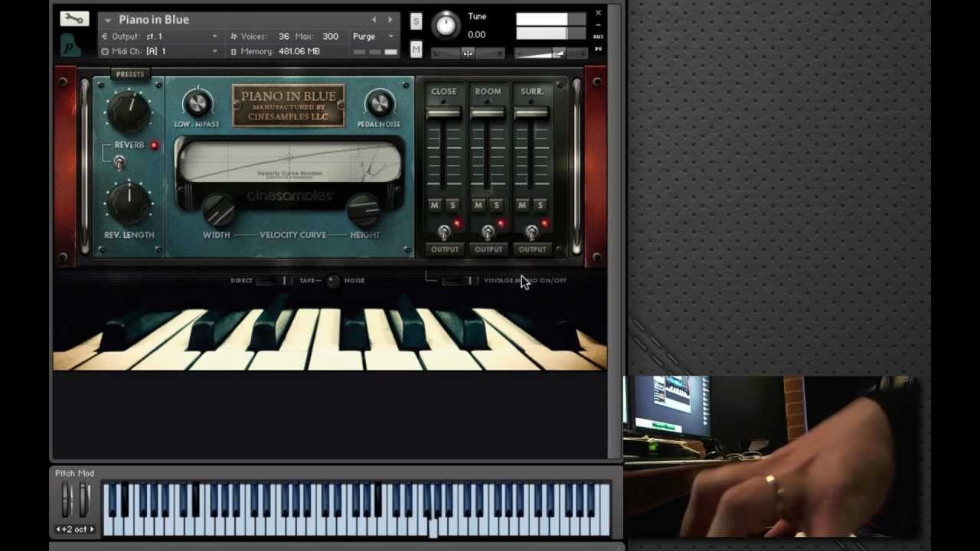
Task: Flip the Close mic on/off toggle switch
Action: (x=444, y=231)
